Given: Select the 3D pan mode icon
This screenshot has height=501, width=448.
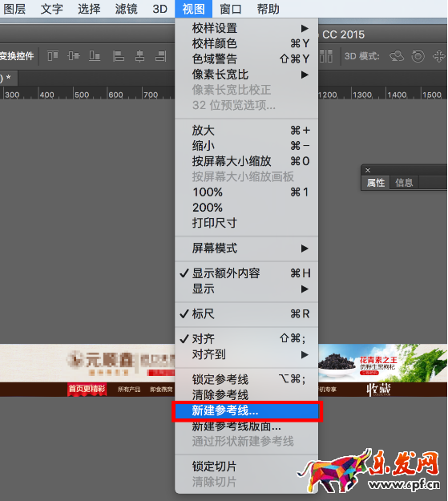Looking at the screenshot, I should [x=439, y=56].
